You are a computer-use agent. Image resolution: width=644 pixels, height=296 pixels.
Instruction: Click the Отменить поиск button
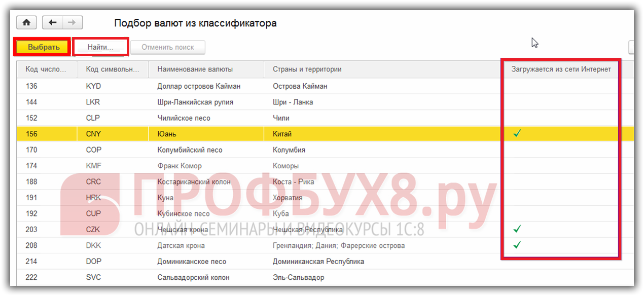coord(168,47)
